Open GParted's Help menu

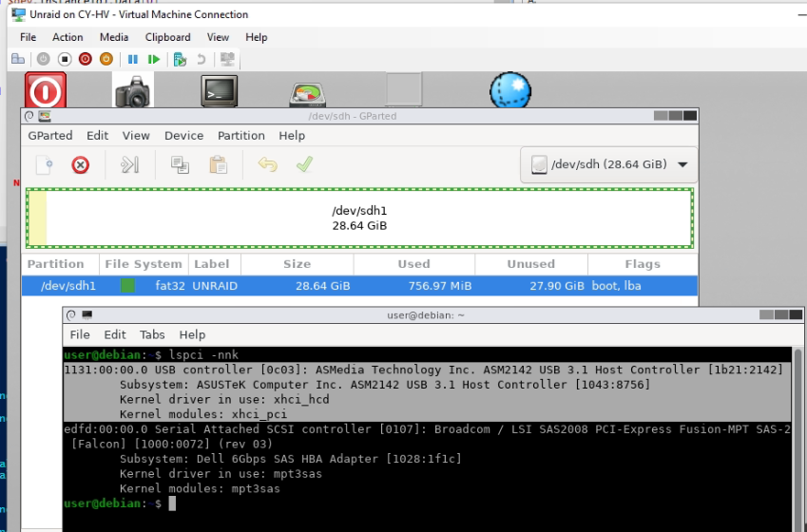292,135
